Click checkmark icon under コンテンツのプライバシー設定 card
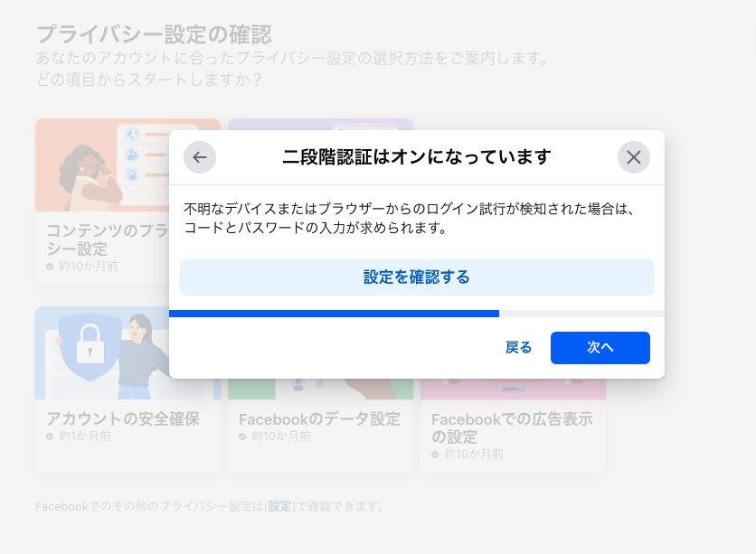756x554 pixels. tap(50, 267)
